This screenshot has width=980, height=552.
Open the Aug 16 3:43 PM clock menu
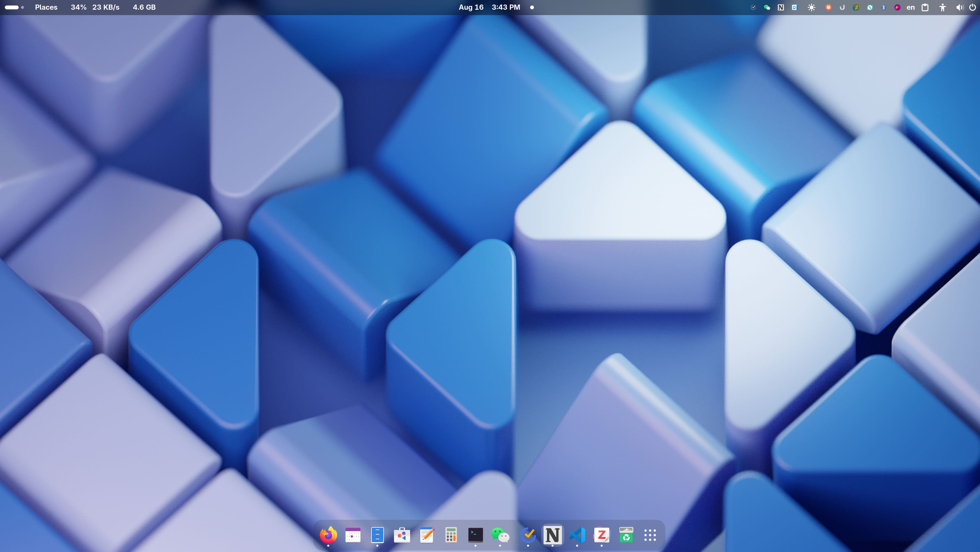(x=489, y=7)
